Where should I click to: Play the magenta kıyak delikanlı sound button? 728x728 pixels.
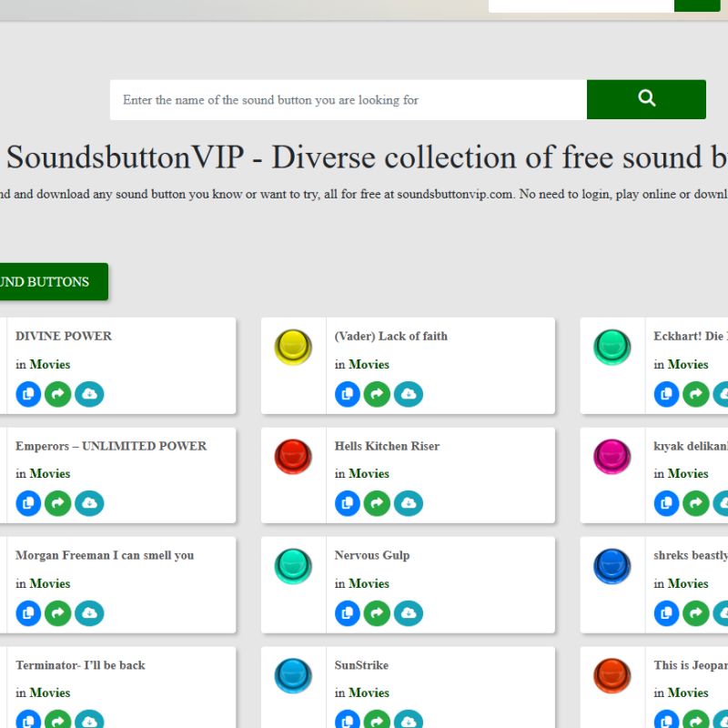tap(612, 457)
